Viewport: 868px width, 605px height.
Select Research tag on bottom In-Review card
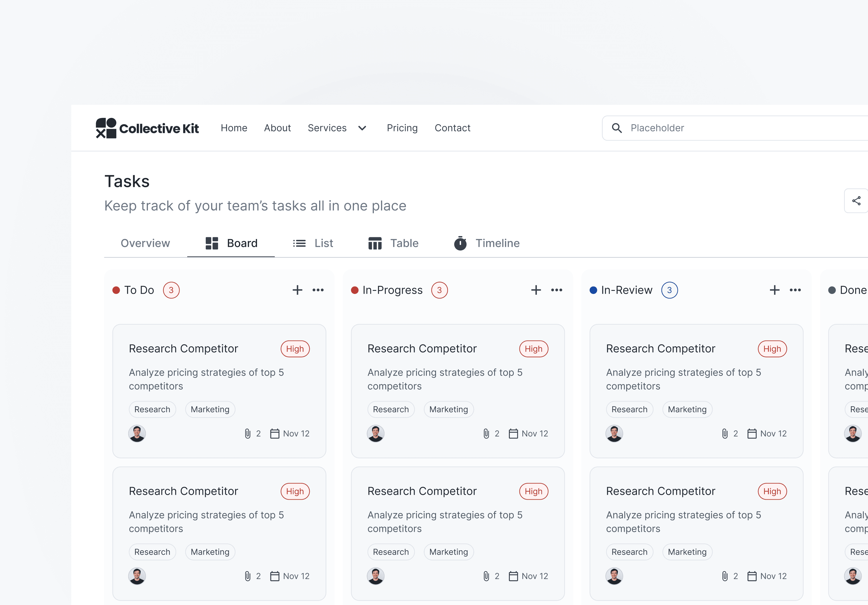click(x=629, y=552)
